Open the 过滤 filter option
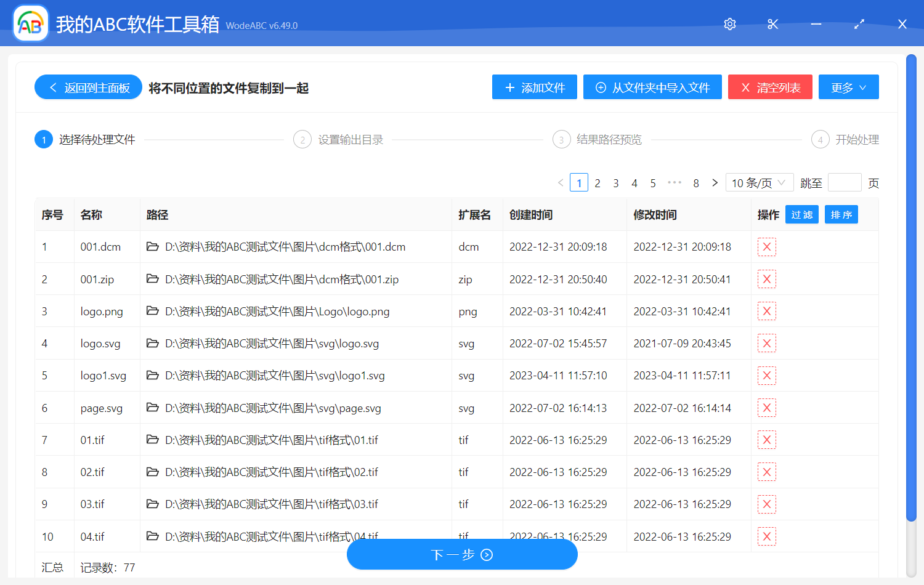924x585 pixels. coord(801,214)
